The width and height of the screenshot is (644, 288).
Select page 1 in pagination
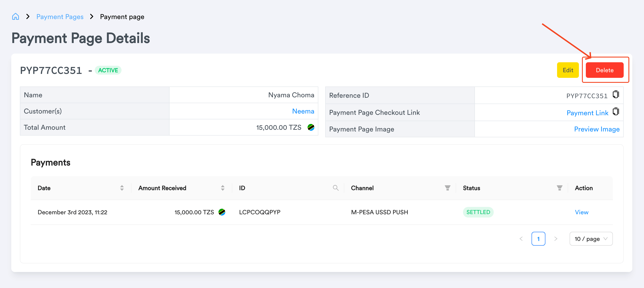pos(538,239)
